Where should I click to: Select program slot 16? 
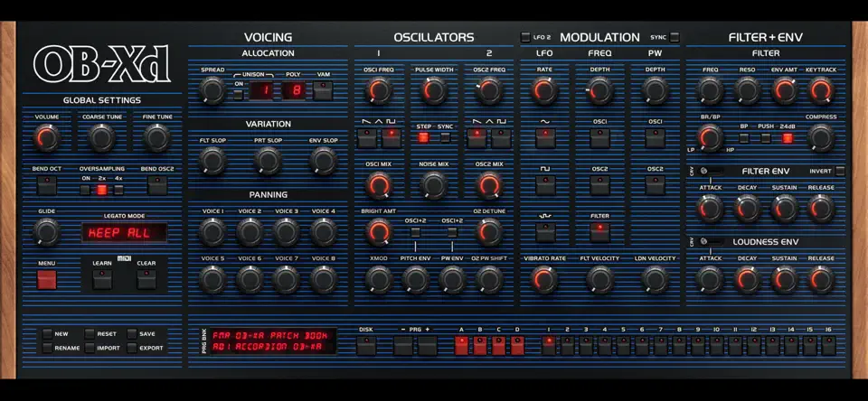point(828,345)
